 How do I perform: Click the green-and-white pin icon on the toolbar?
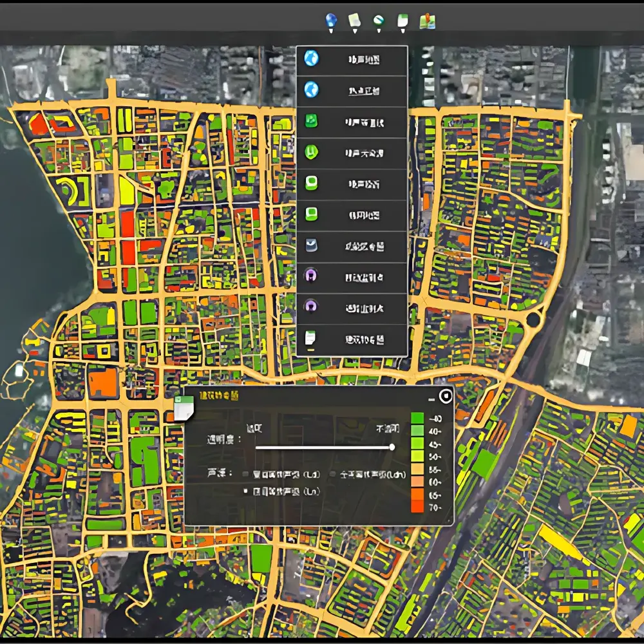coord(404,21)
